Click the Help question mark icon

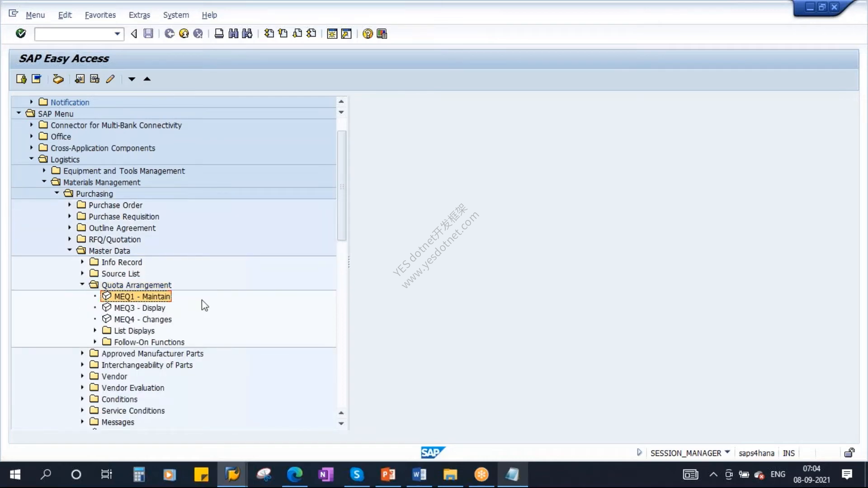[x=368, y=34]
